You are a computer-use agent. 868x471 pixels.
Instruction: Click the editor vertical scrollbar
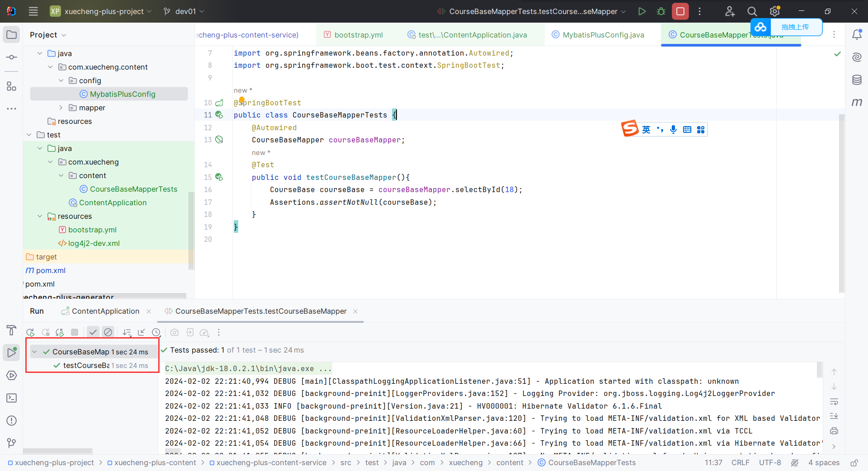841,203
